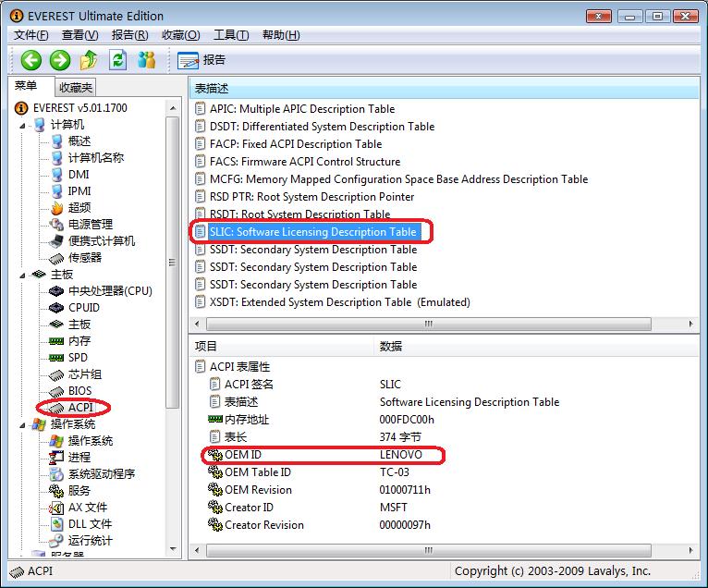Image resolution: width=708 pixels, height=588 pixels.
Task: Click the two-people users toolbar icon
Action: pos(146,61)
